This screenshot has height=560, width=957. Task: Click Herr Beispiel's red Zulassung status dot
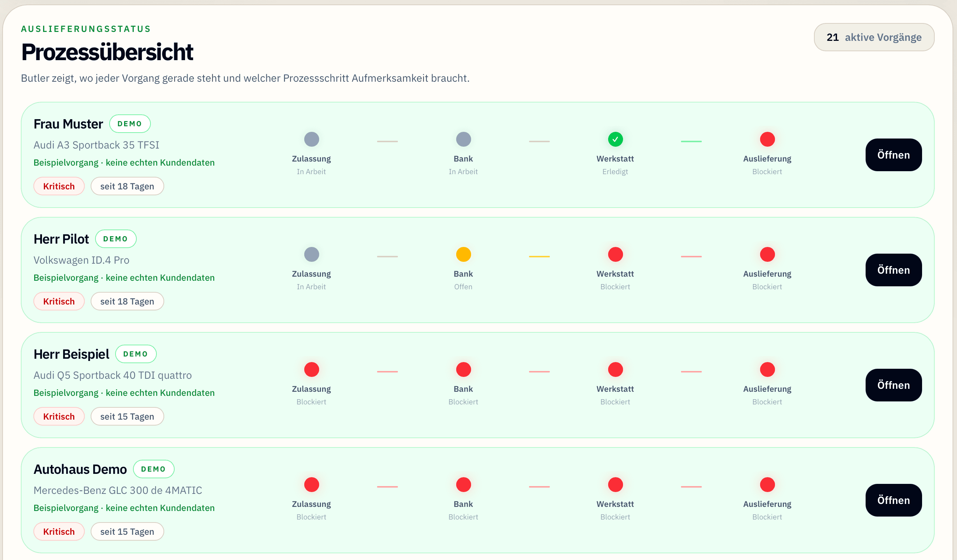click(x=311, y=369)
